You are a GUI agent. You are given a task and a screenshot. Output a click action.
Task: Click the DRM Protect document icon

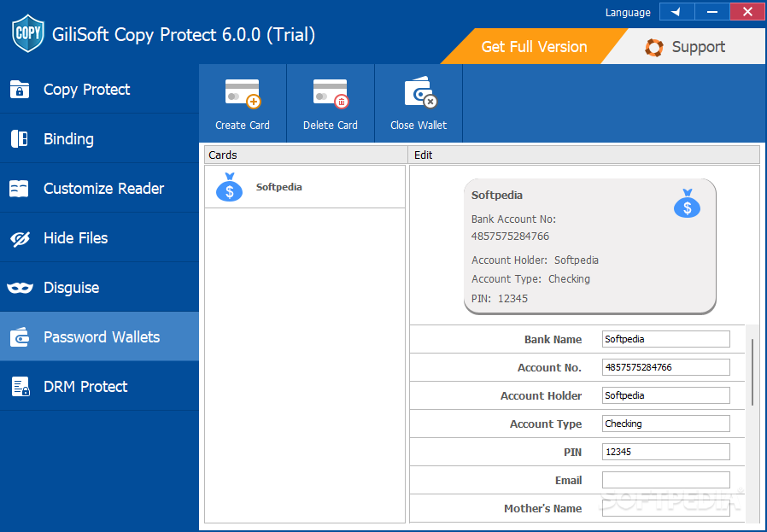click(20, 387)
